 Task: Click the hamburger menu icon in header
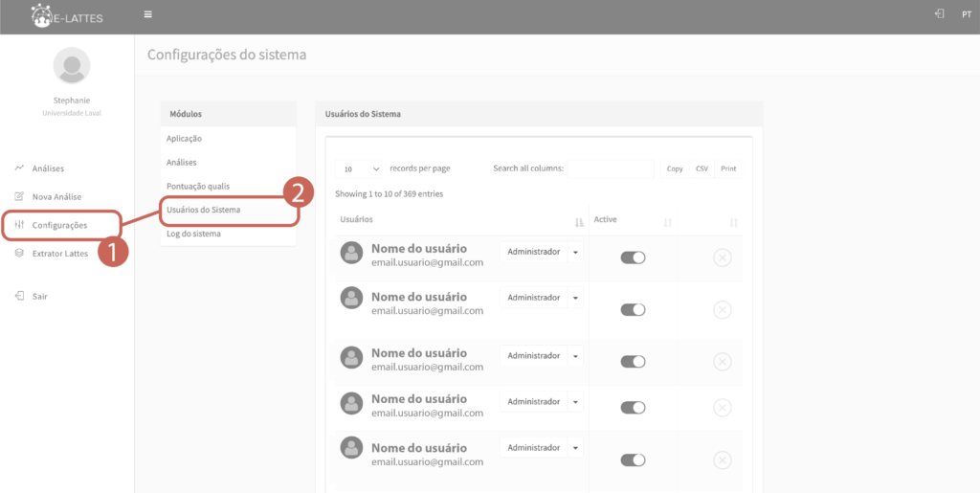pyautogui.click(x=147, y=14)
